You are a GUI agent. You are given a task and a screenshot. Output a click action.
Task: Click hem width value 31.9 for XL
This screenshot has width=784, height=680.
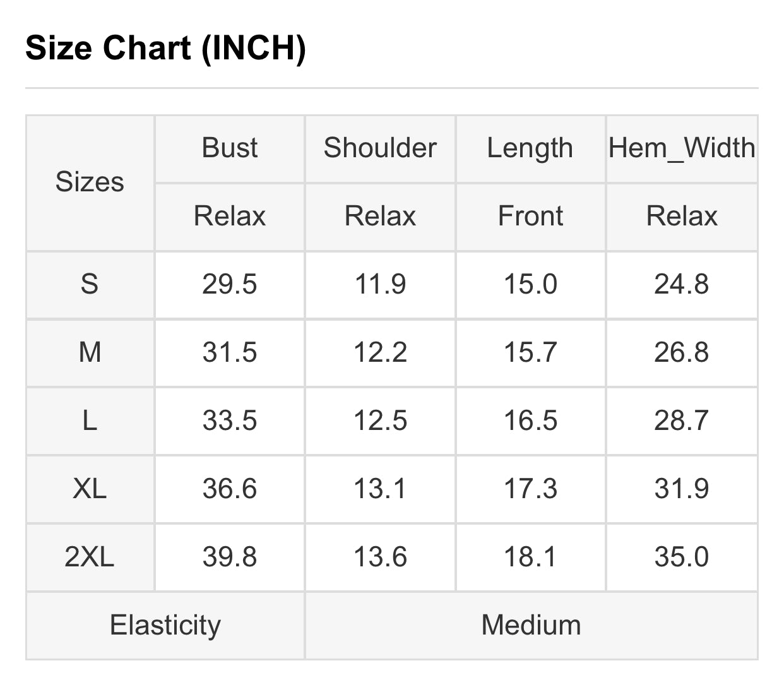pos(682,489)
